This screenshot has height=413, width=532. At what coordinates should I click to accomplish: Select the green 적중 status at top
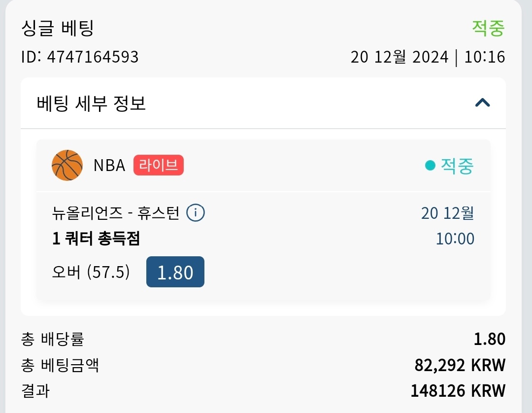click(488, 28)
